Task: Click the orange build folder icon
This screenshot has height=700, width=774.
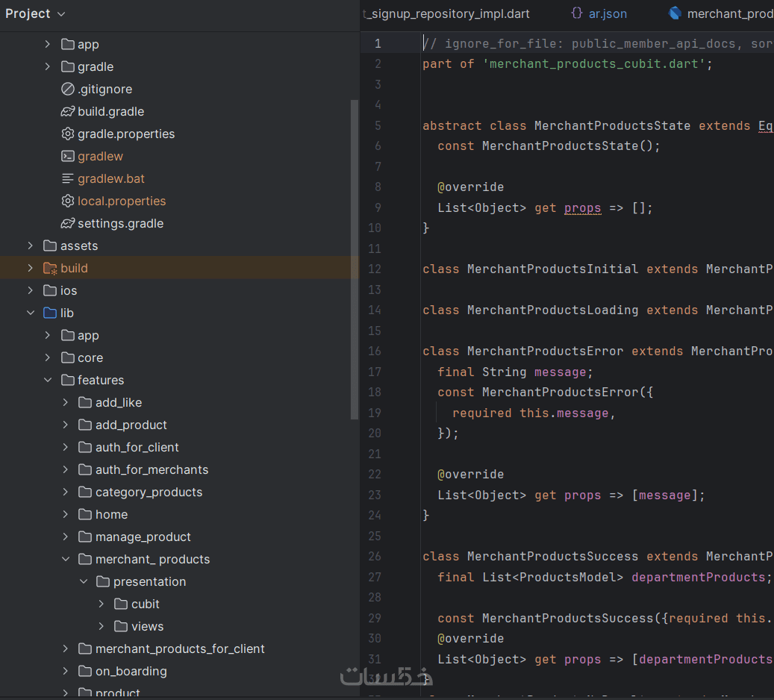Action: pyautogui.click(x=50, y=268)
